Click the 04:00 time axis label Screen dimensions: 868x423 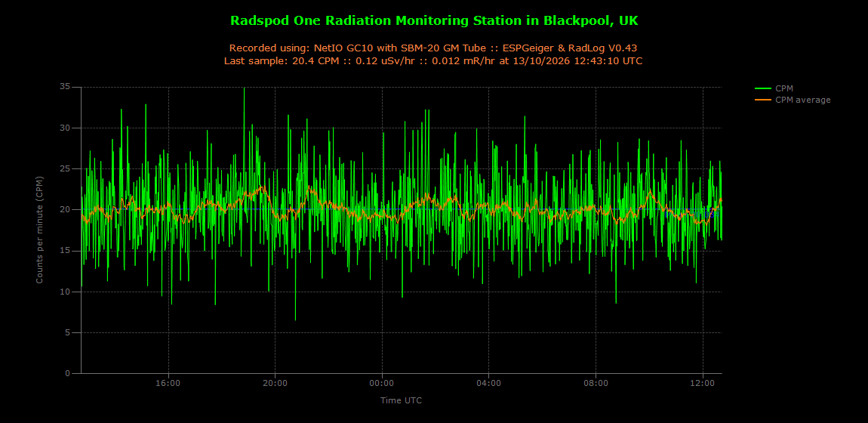click(489, 383)
